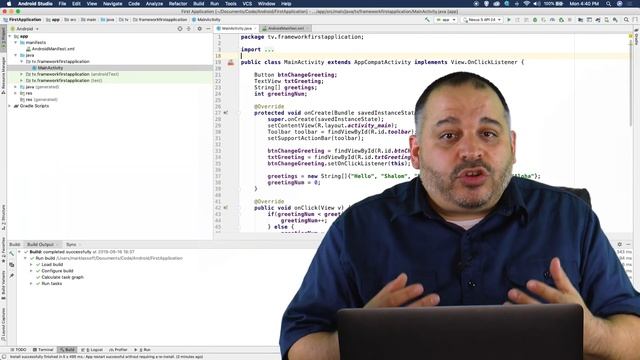Open the Build menu in menu bar

click(198, 4)
